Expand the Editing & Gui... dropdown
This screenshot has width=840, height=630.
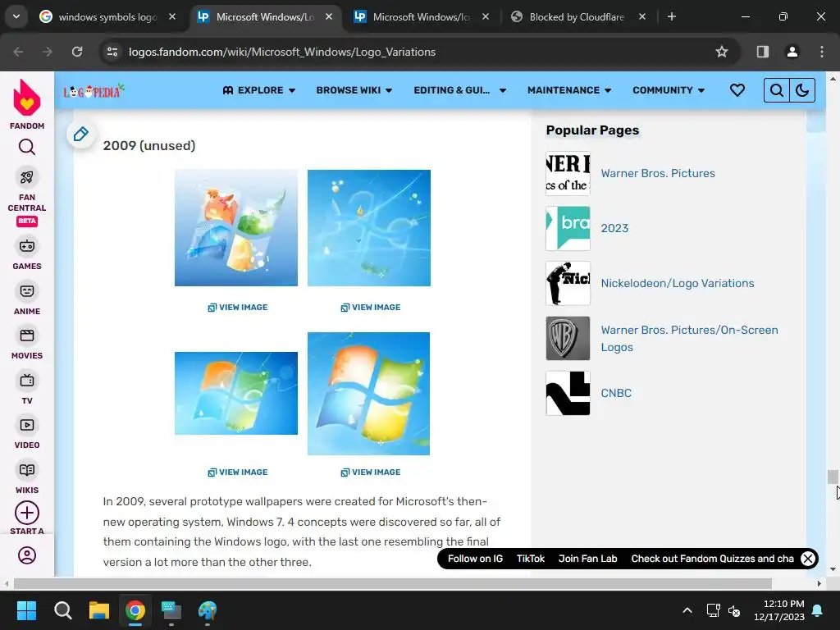[459, 90]
